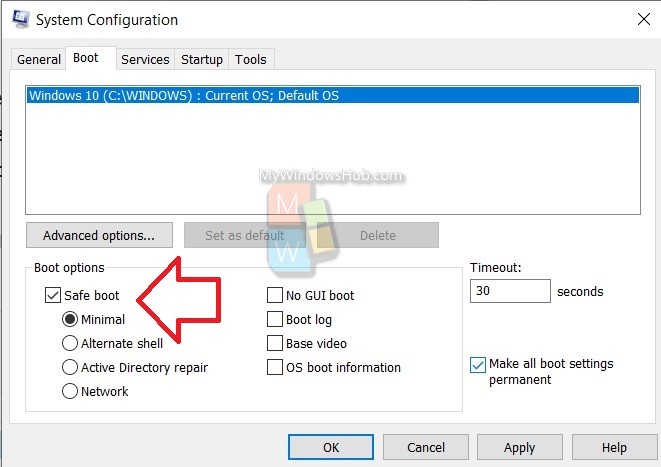This screenshot has width=661, height=467.
Task: Select the Windows 10 (C:\WINDOWS) boot entry
Action: pos(333,95)
